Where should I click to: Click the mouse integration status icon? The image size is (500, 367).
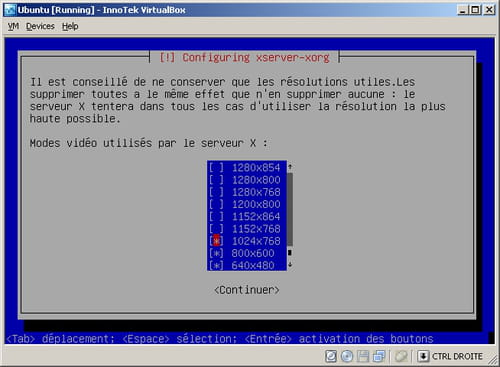coord(401,356)
